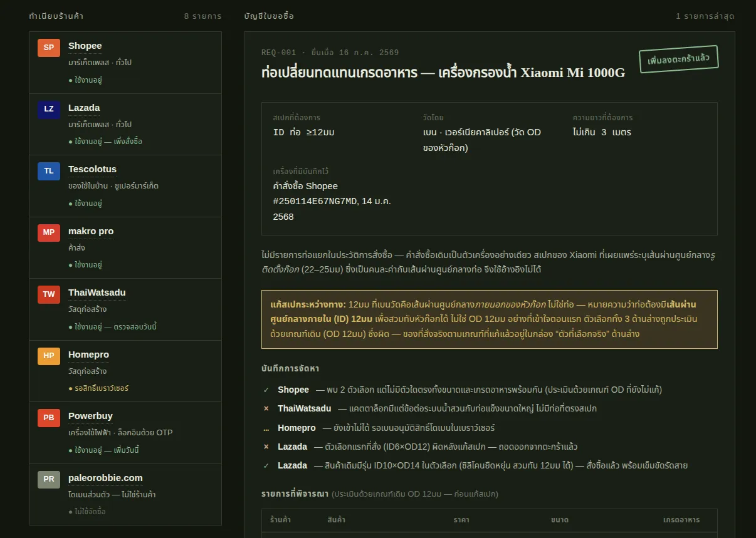Click ThaiWatsadu status ตรวจสอบวันนี้
Viewport: 756px width, 538px height.
112,327
